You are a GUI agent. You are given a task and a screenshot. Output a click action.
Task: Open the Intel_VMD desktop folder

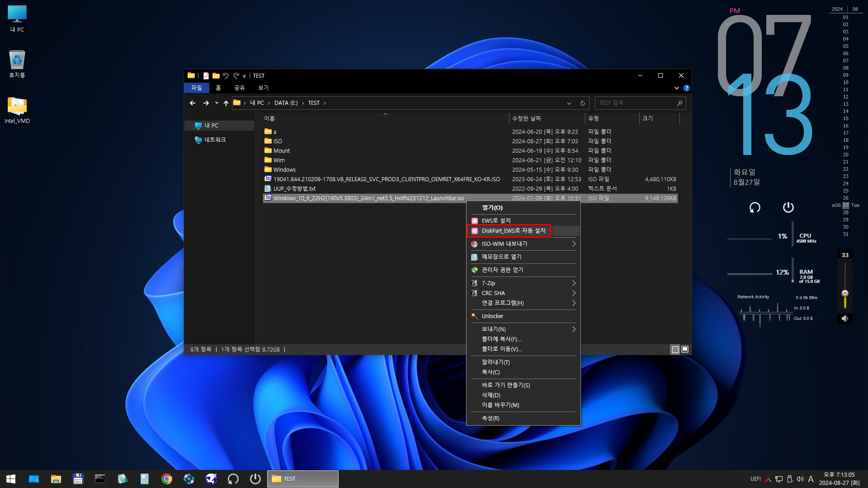coord(17,110)
